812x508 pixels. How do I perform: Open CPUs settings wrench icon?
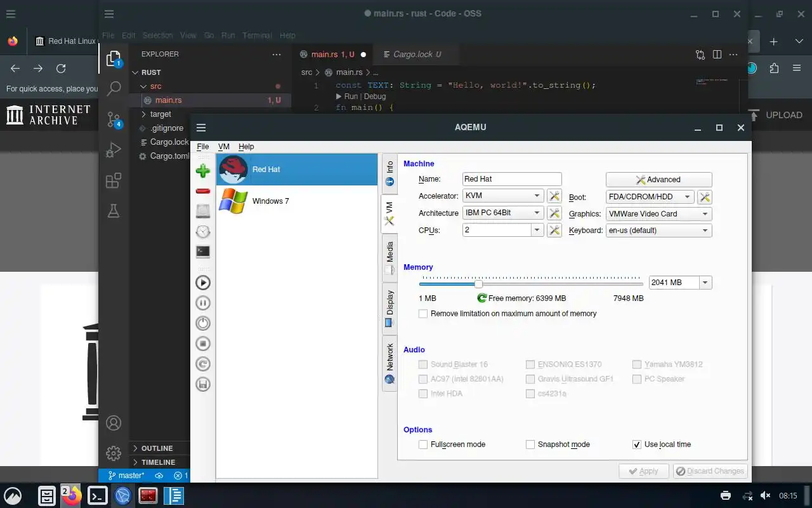pos(554,231)
